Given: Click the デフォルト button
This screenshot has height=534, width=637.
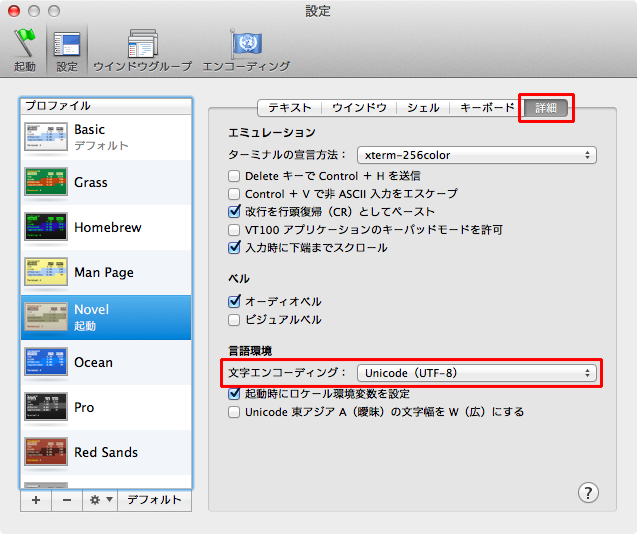Looking at the screenshot, I should [154, 500].
